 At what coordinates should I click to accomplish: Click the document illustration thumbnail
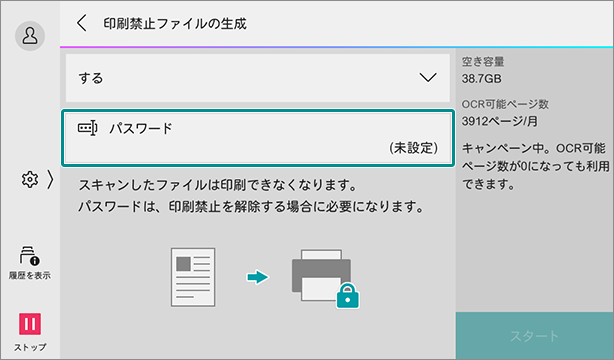[193, 277]
